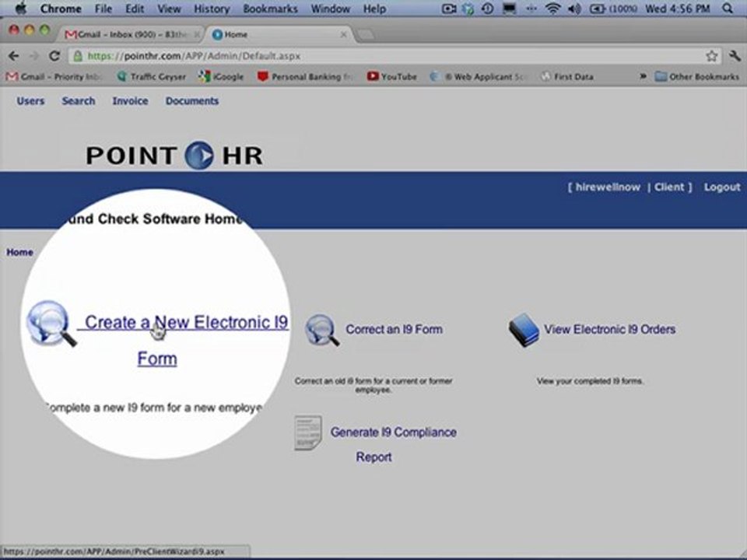747x560 pixels.
Task: Open Other Bookmarks folder
Action: (697, 77)
